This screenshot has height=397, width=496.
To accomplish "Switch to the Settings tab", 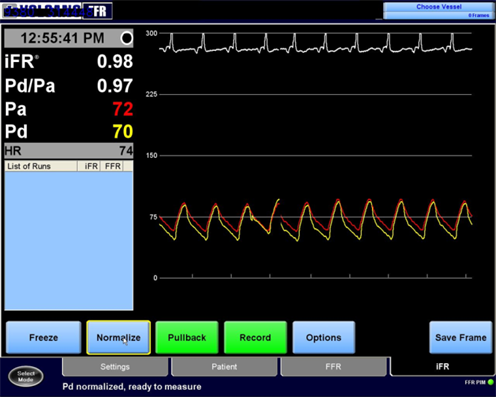I will (x=115, y=367).
